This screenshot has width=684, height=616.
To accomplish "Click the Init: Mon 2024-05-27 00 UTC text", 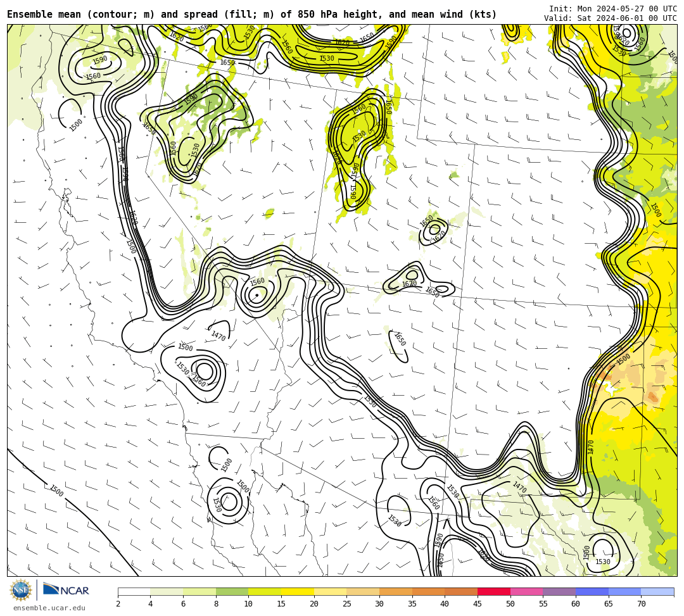I will [613, 9].
